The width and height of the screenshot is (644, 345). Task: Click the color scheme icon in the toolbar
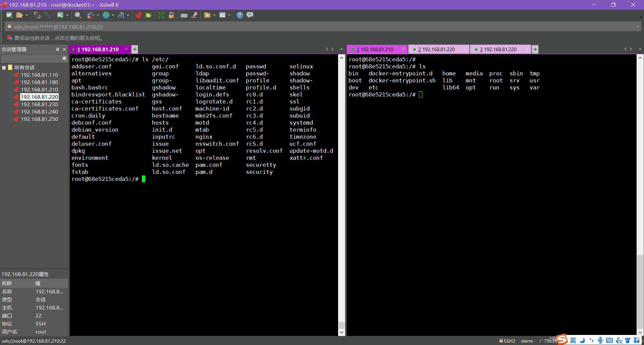click(91, 15)
